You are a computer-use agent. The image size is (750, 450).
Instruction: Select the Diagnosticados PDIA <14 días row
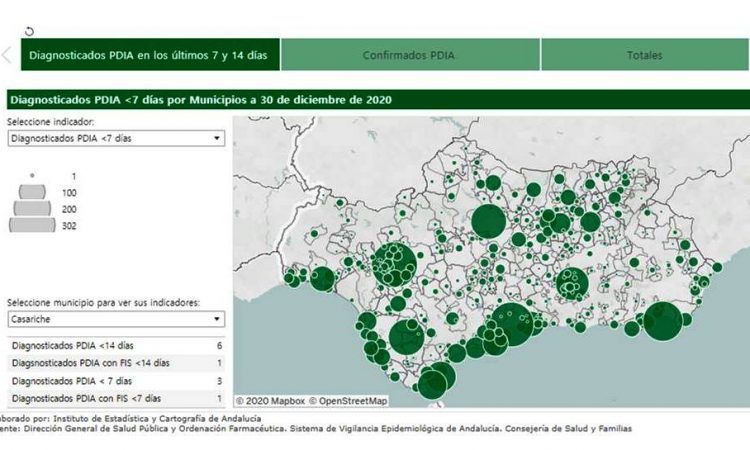[115, 345]
